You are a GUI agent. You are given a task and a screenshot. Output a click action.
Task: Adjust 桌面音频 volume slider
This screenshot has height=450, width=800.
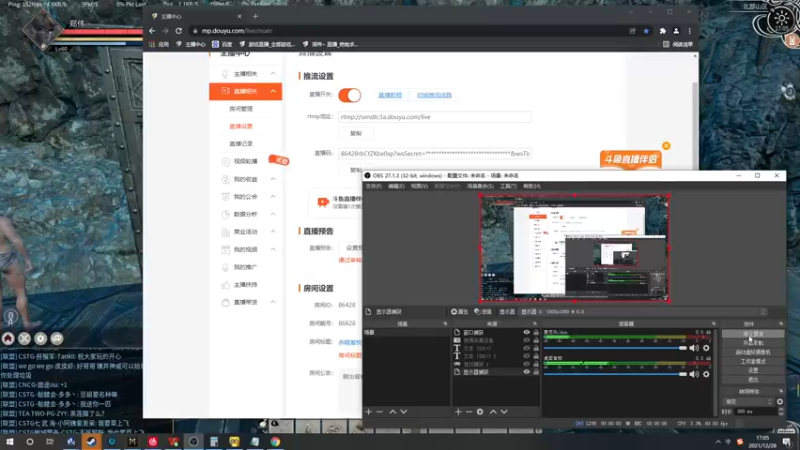click(615, 374)
